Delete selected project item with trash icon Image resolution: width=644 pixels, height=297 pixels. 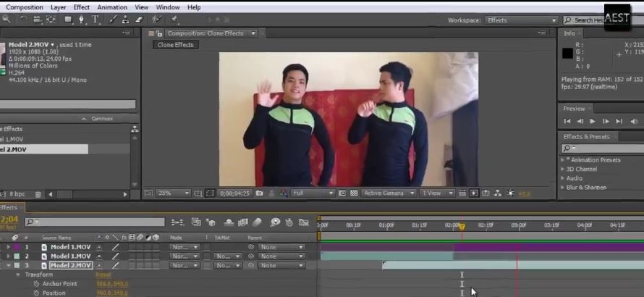click(38, 194)
